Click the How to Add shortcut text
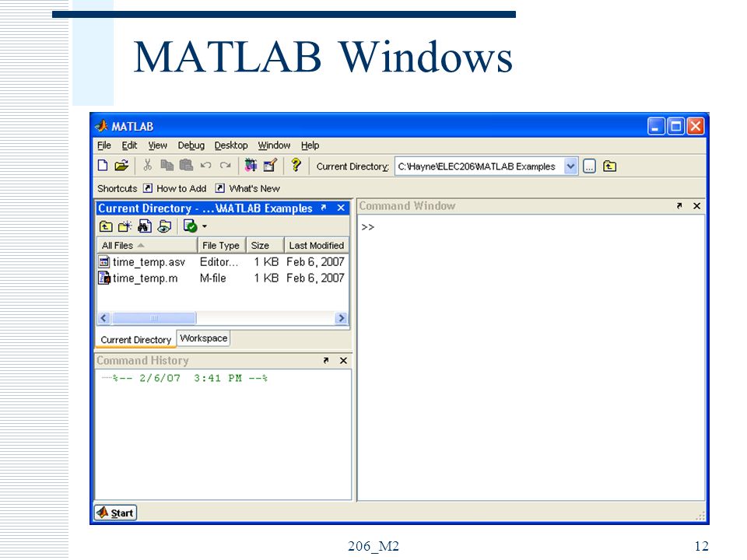This screenshot has width=747, height=560. 181,188
